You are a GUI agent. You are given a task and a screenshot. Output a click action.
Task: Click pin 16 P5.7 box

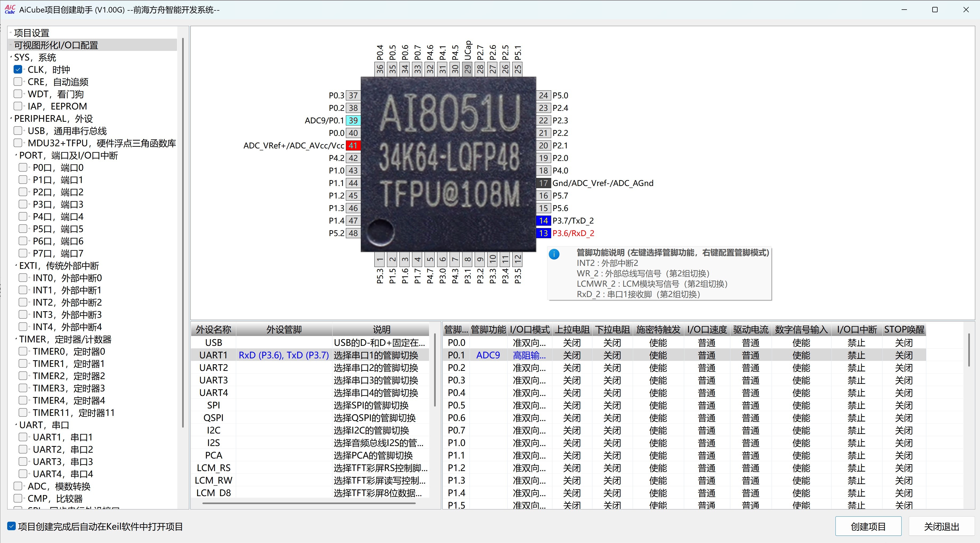pyautogui.click(x=543, y=196)
